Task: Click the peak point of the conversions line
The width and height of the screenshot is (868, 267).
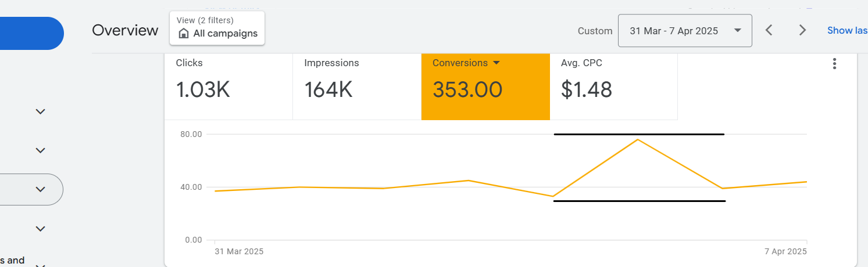Action: [638, 139]
